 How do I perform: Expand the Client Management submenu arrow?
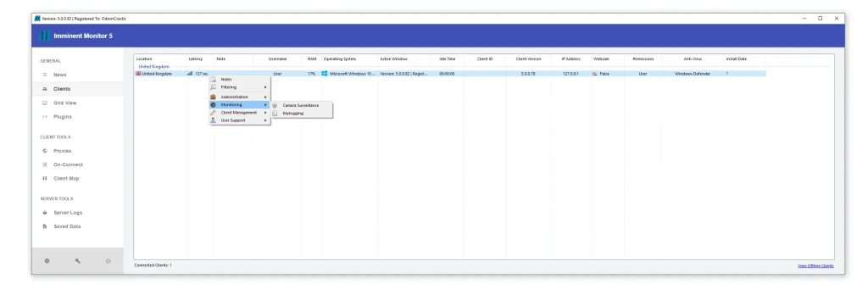265,113
